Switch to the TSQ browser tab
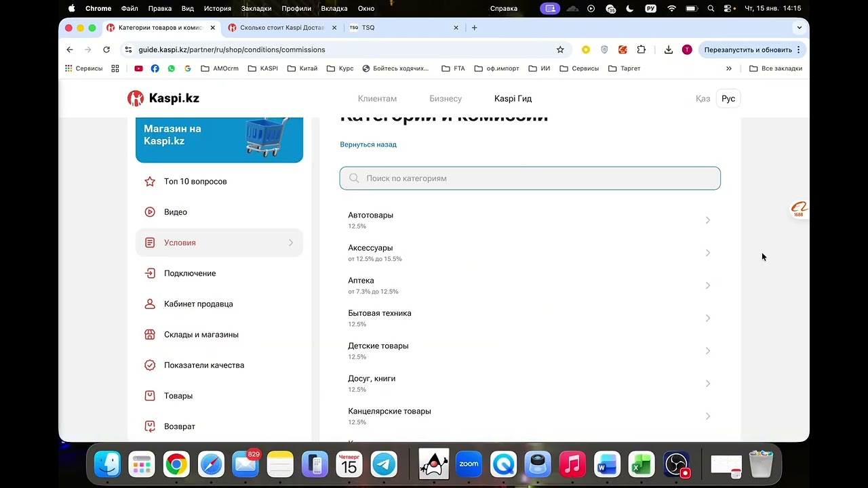The width and height of the screenshot is (868, 488). [x=403, y=28]
